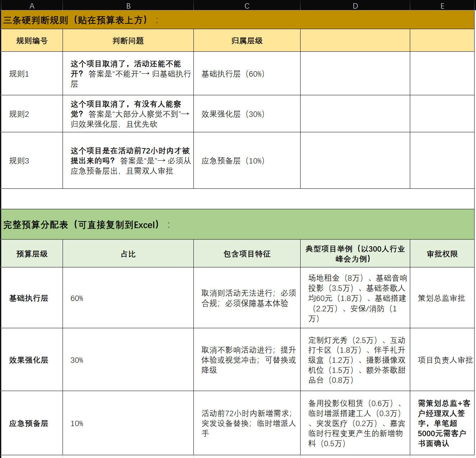Select column B header

(x=128, y=6)
